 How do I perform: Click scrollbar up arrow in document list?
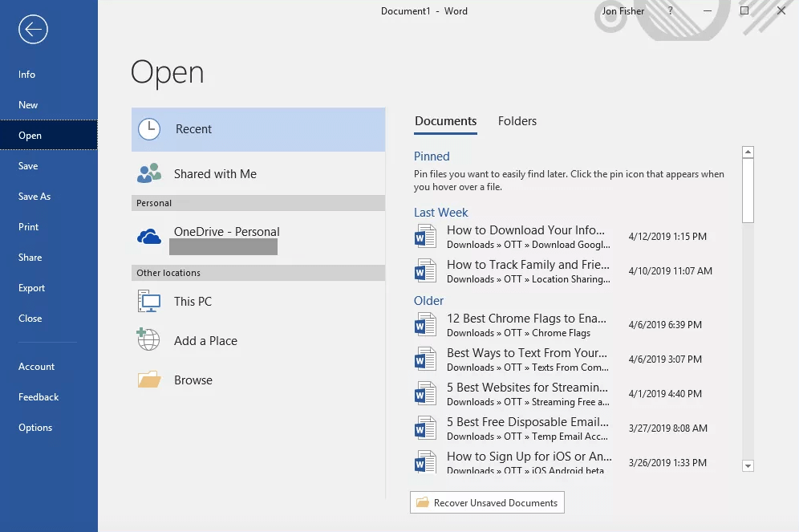point(748,152)
